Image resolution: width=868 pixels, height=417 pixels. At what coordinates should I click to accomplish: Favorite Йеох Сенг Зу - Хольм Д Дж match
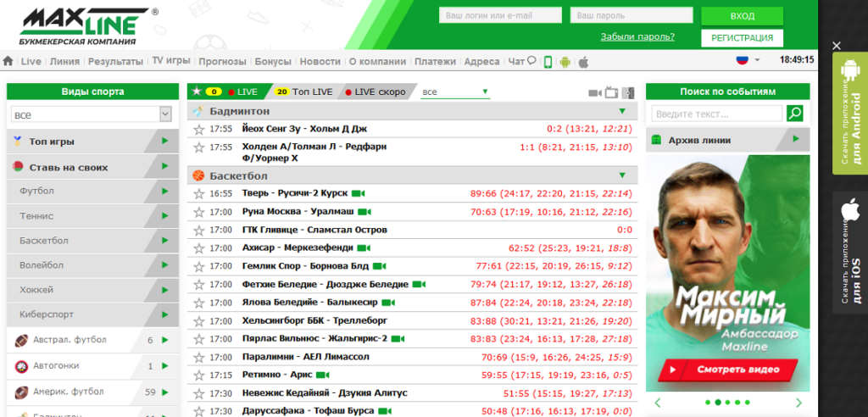pos(198,129)
